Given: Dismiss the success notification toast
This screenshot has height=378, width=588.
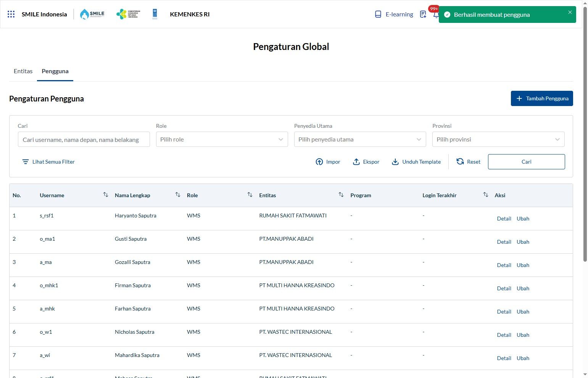Looking at the screenshot, I should pos(570,12).
